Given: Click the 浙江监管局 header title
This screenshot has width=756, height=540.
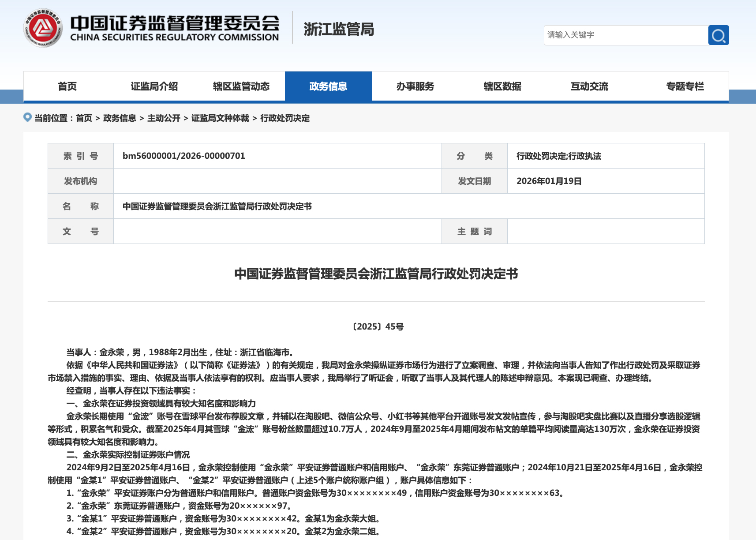Looking at the screenshot, I should click(x=338, y=29).
